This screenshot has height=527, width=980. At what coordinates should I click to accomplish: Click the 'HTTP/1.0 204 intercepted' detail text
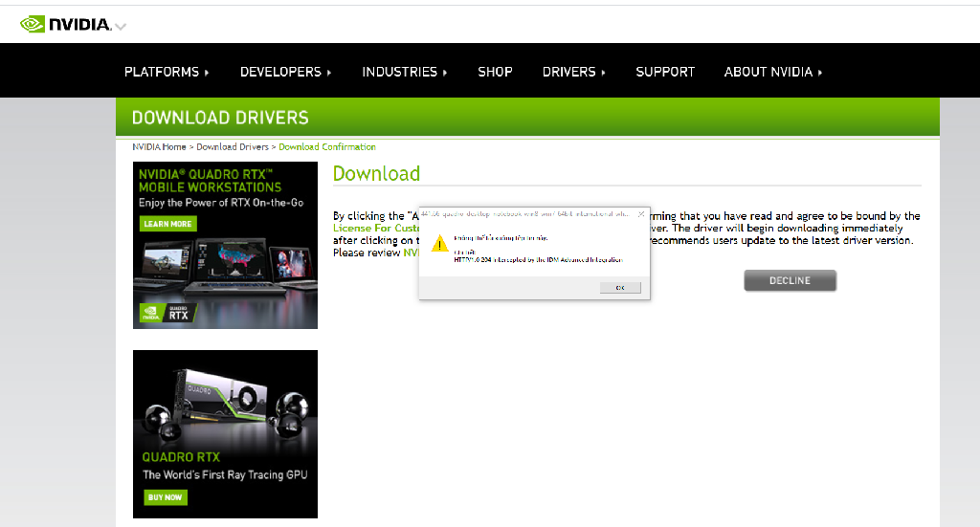[538, 260]
